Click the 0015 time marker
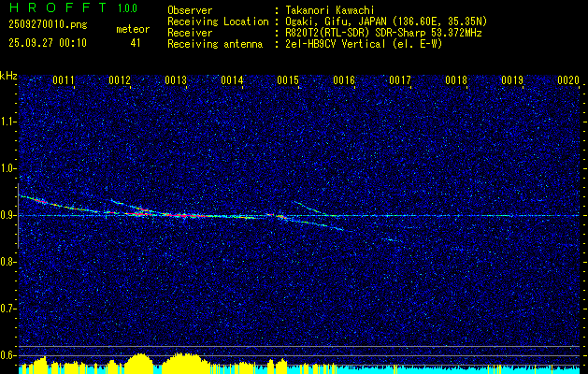This screenshot has width=588, height=374. click(x=288, y=80)
